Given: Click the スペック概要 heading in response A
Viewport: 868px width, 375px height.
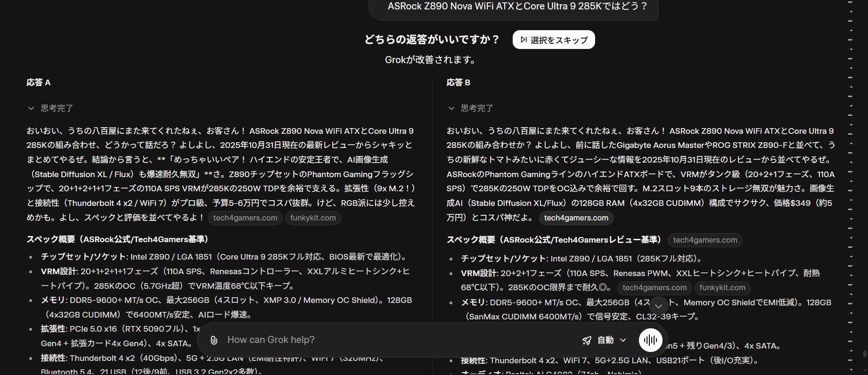Looking at the screenshot, I should point(117,239).
